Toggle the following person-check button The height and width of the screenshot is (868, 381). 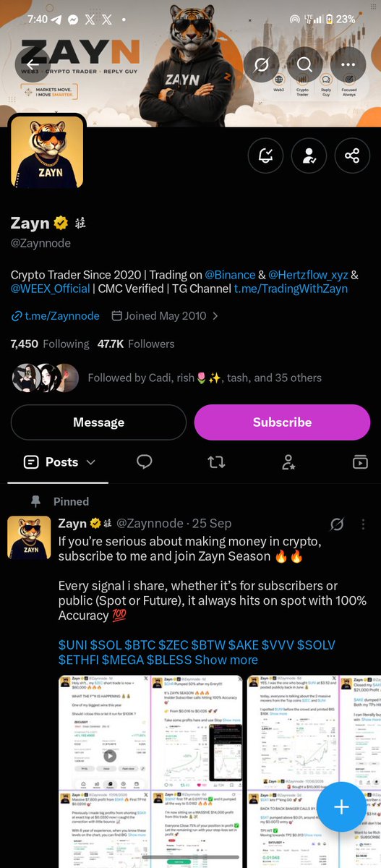[309, 156]
